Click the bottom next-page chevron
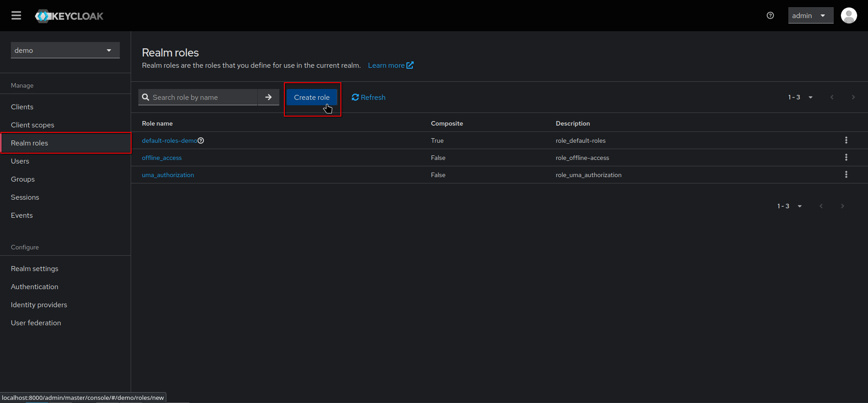 tap(842, 206)
